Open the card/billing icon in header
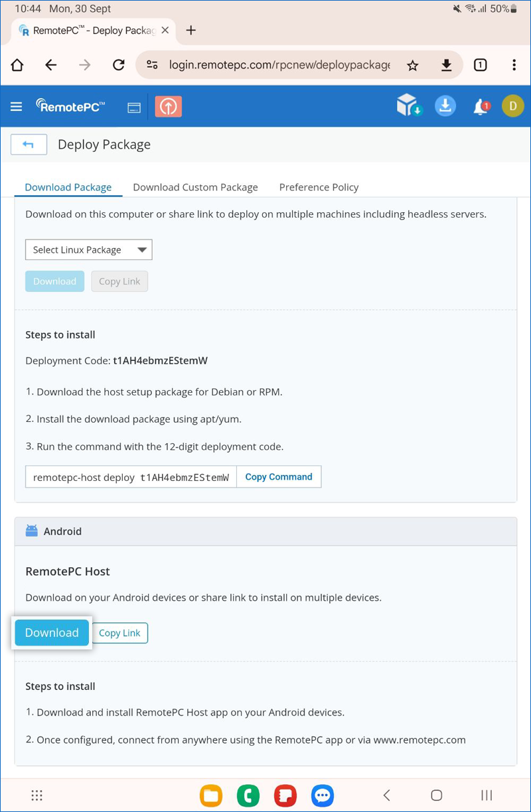Image resolution: width=531 pixels, height=812 pixels. point(134,107)
